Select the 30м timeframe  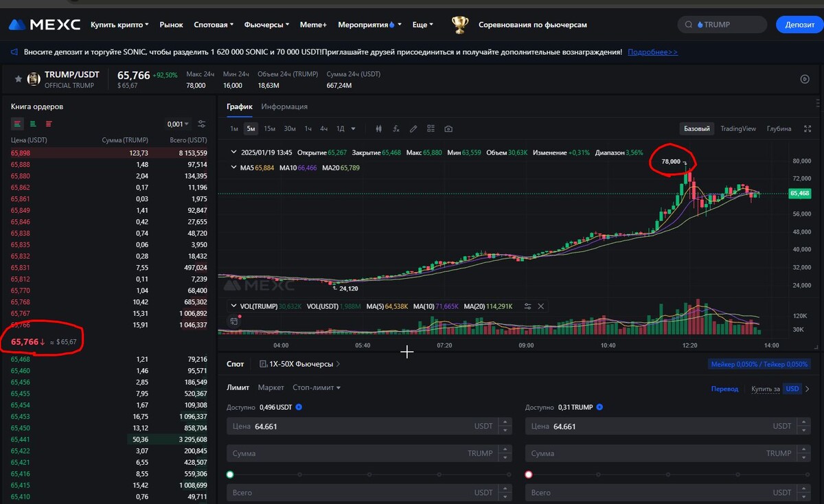point(290,128)
